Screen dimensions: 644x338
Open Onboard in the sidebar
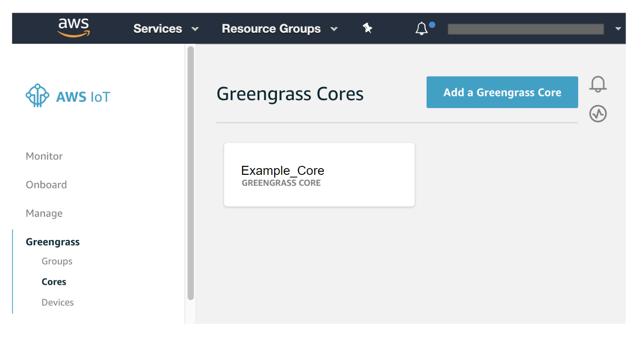coord(46,185)
